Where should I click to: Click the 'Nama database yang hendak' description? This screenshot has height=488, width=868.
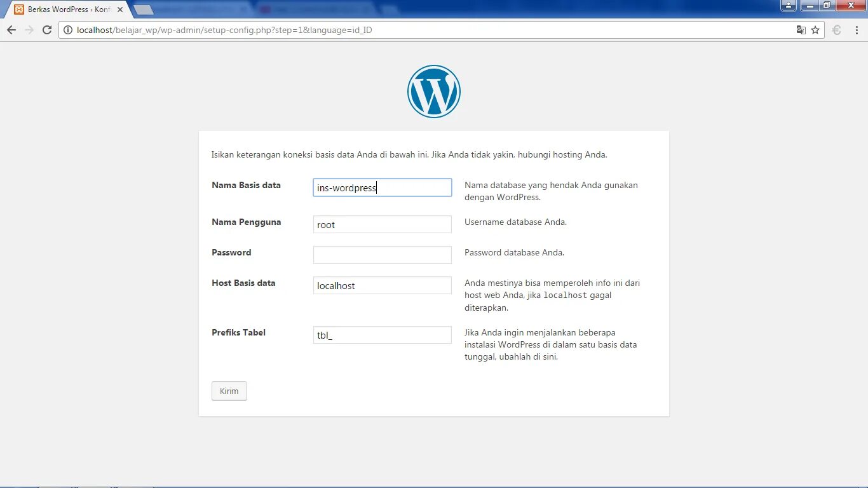click(x=551, y=191)
